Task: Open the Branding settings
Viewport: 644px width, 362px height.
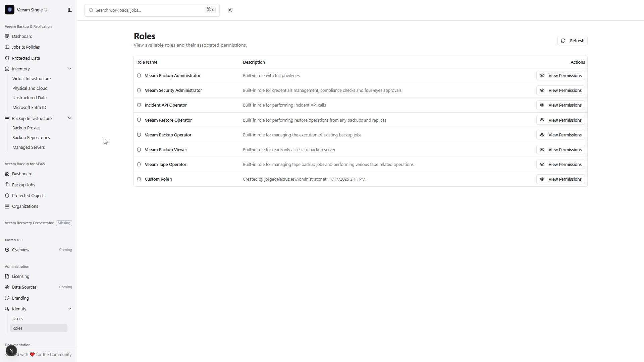Action: 20,298
